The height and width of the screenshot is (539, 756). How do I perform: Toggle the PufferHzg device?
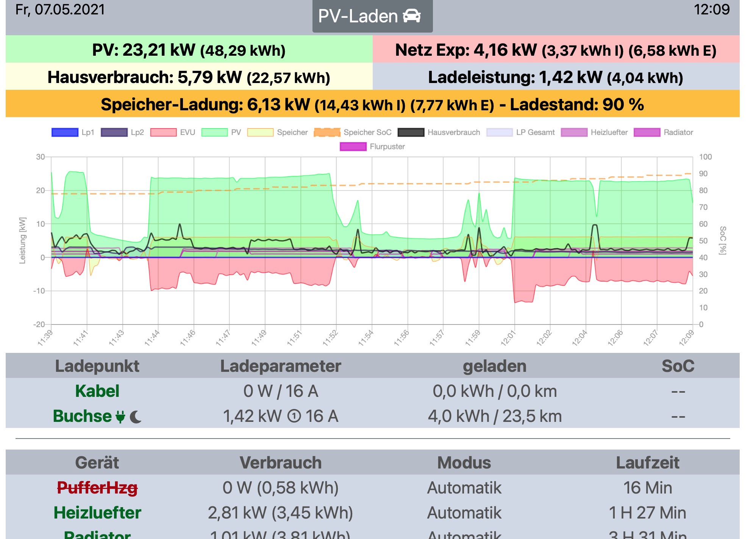[97, 488]
